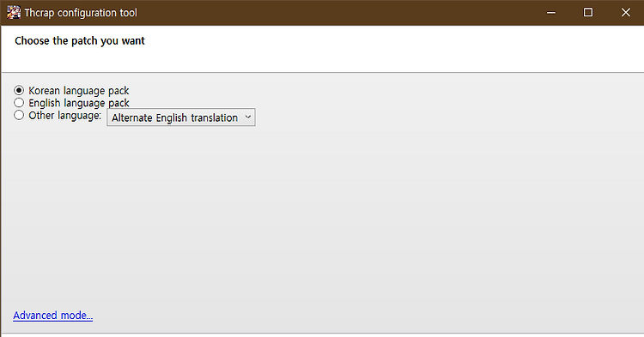Choose the Other language radio button

[19, 115]
